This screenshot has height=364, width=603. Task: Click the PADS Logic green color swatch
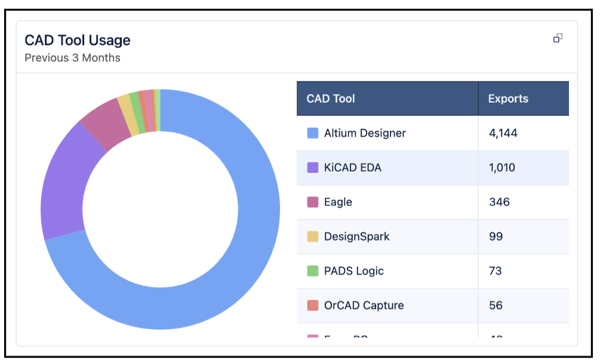(x=313, y=271)
